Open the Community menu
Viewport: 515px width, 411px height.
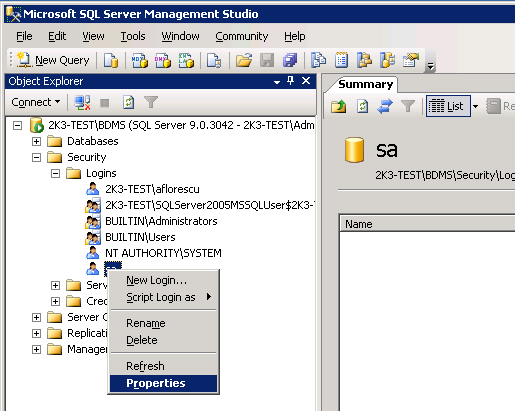(242, 36)
